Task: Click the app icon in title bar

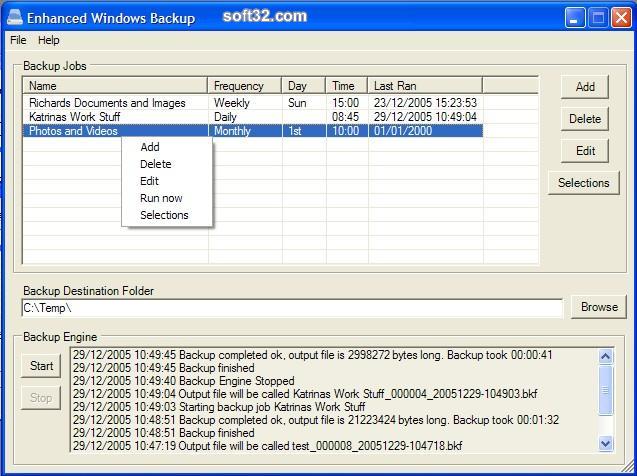Action: pyautogui.click(x=12, y=17)
